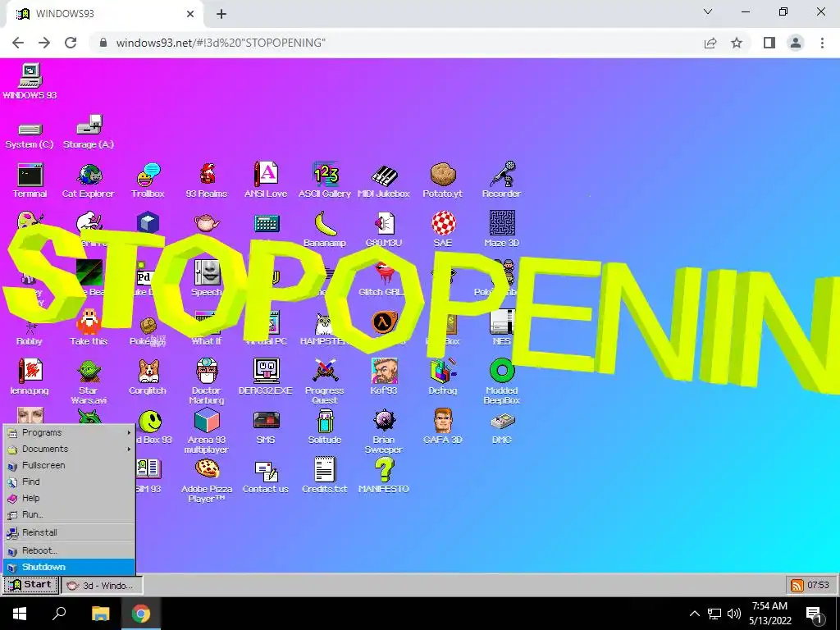Click the Windows 93 Start button
This screenshot has height=630, width=840.
30,585
